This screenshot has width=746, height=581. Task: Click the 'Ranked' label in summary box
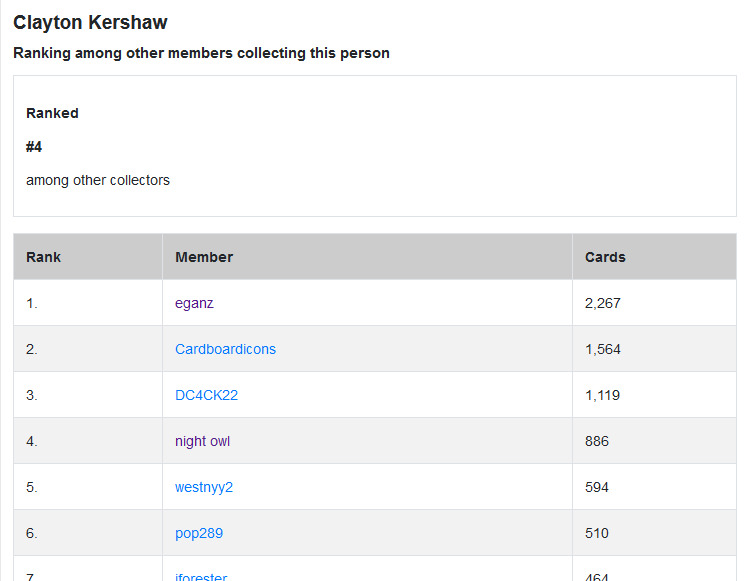click(52, 113)
